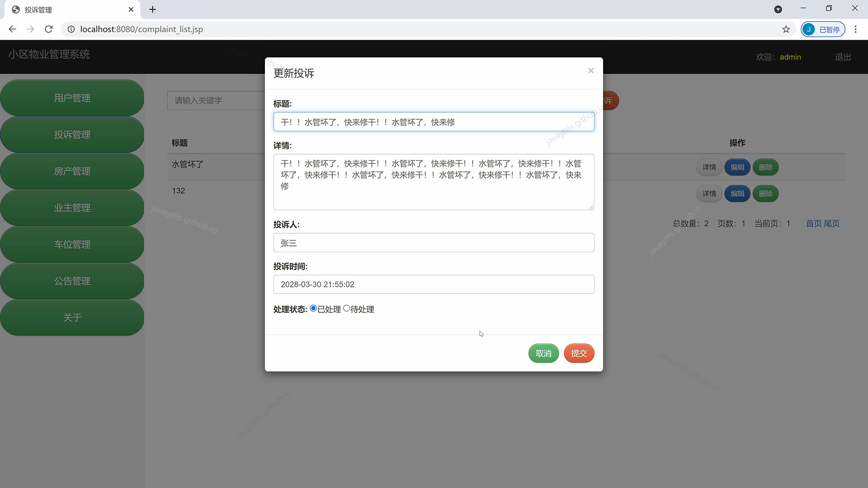Screen dimensions: 868x488
Task: Click the 投诉时间 date input field
Action: tap(434, 284)
